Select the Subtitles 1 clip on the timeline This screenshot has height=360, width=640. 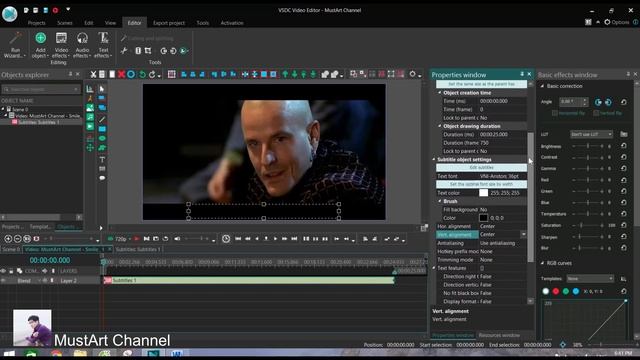[x=249, y=280]
